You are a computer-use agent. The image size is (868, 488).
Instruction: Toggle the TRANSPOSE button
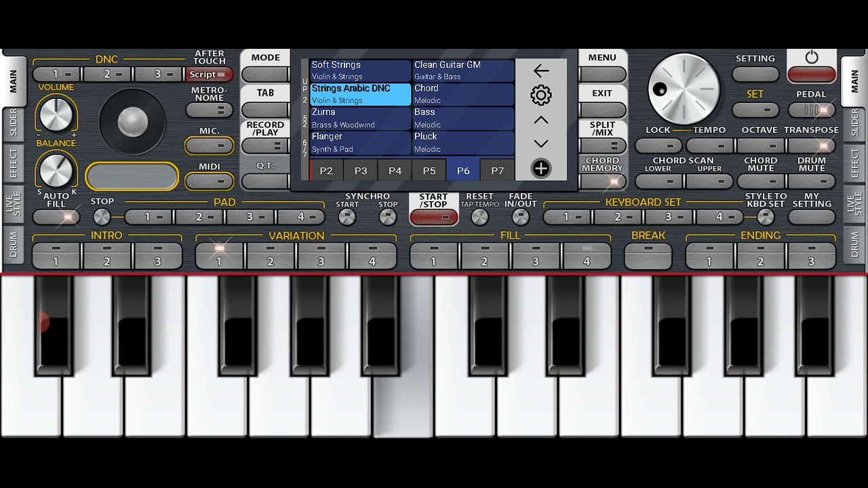coord(812,146)
